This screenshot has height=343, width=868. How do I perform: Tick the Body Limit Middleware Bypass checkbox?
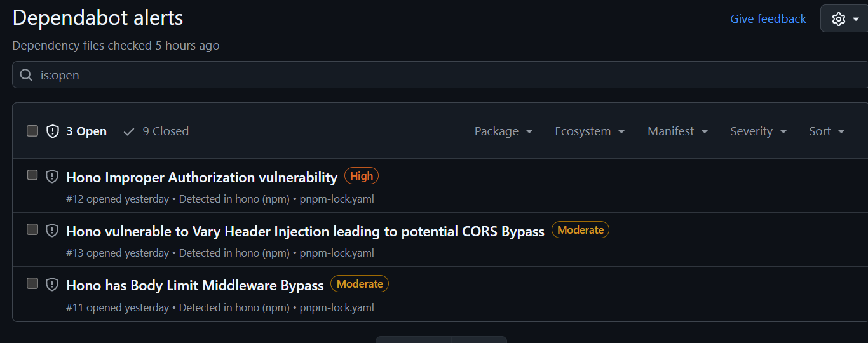pos(32,283)
